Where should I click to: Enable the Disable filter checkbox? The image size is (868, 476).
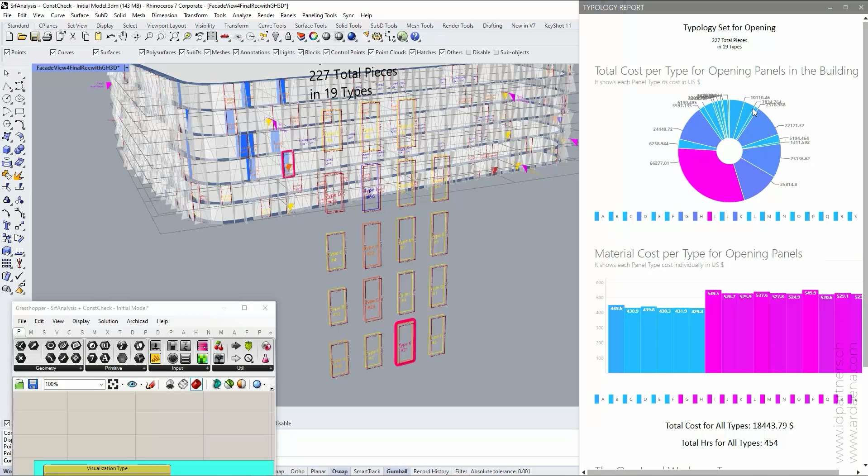click(469, 52)
